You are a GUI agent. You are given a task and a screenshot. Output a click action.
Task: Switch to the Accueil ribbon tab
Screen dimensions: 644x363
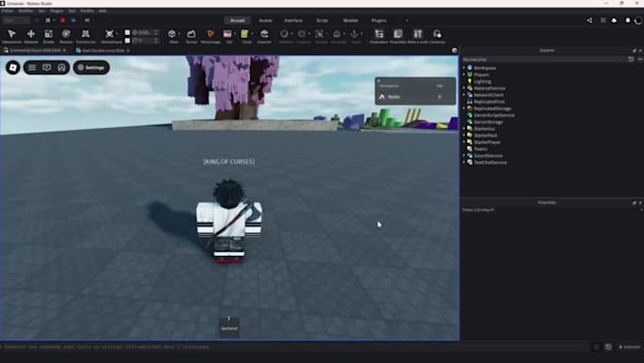tap(237, 20)
